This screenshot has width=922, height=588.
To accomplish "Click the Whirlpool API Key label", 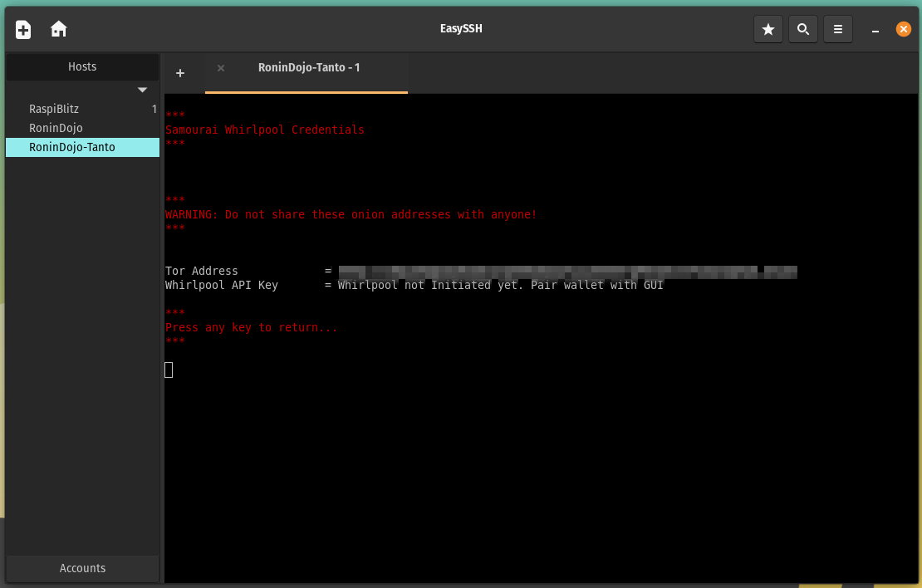I will (222, 285).
